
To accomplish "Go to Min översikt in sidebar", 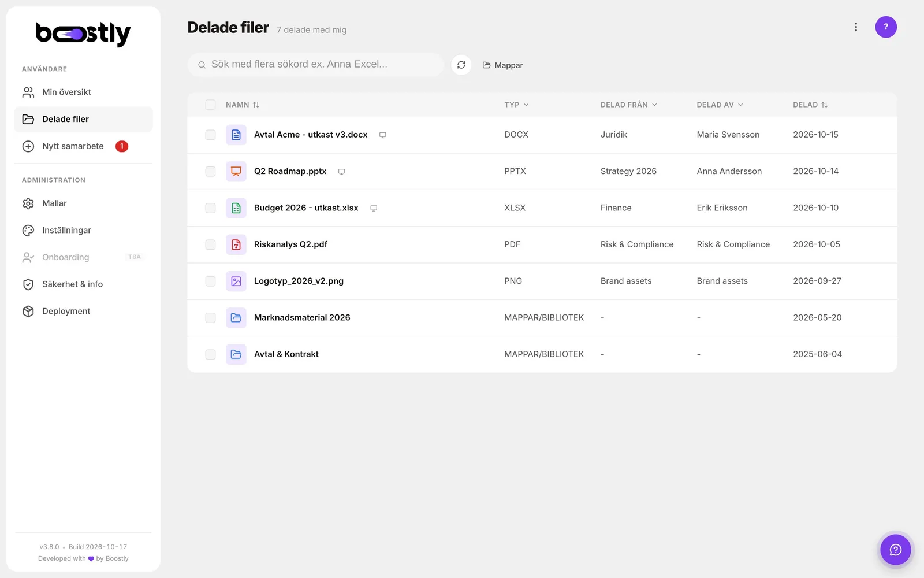I will [83, 92].
